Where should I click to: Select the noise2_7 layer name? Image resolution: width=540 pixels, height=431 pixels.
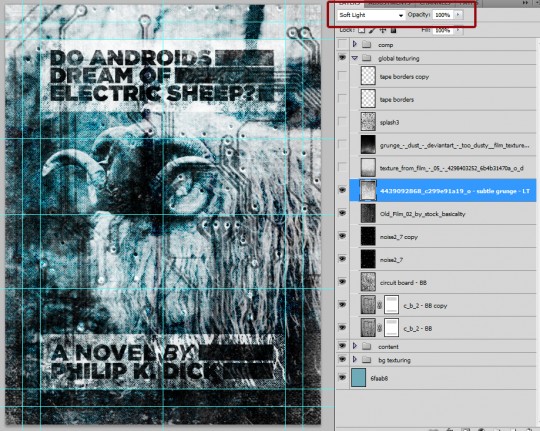tap(391, 260)
